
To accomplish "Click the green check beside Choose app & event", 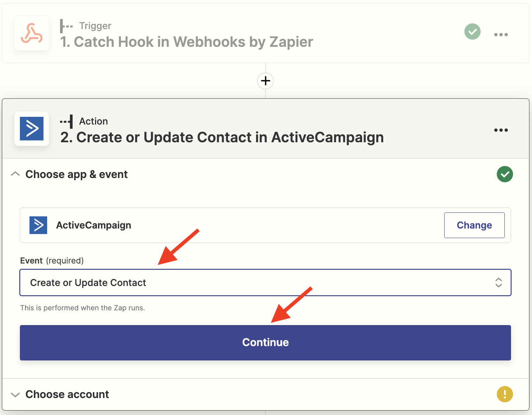I will (505, 174).
